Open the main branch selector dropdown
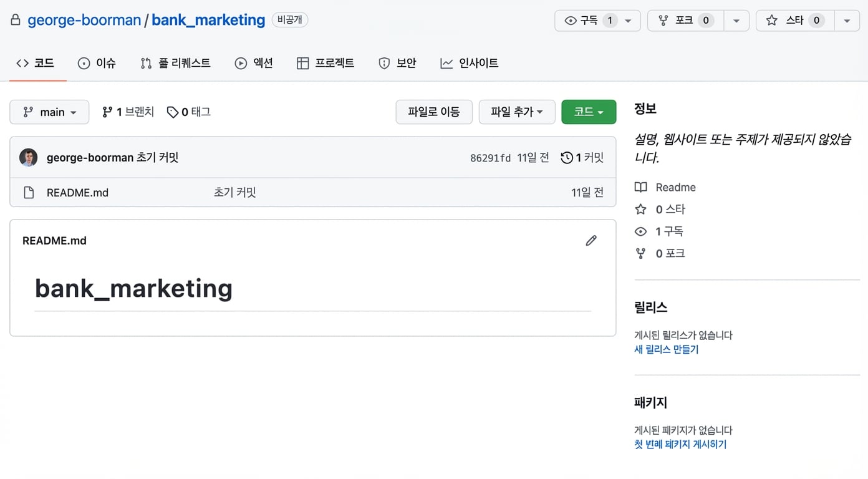 tap(49, 112)
